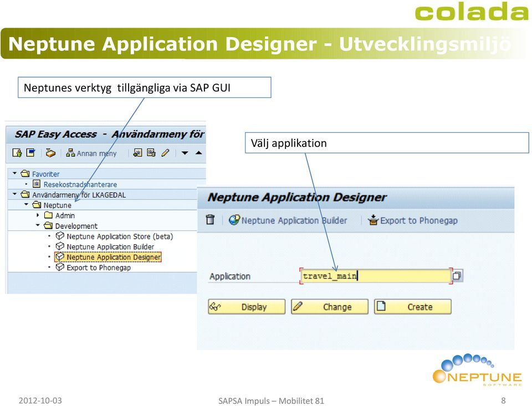Image resolution: width=532 pixels, height=406 pixels.
Task: Click the Display button
Action: click(247, 307)
